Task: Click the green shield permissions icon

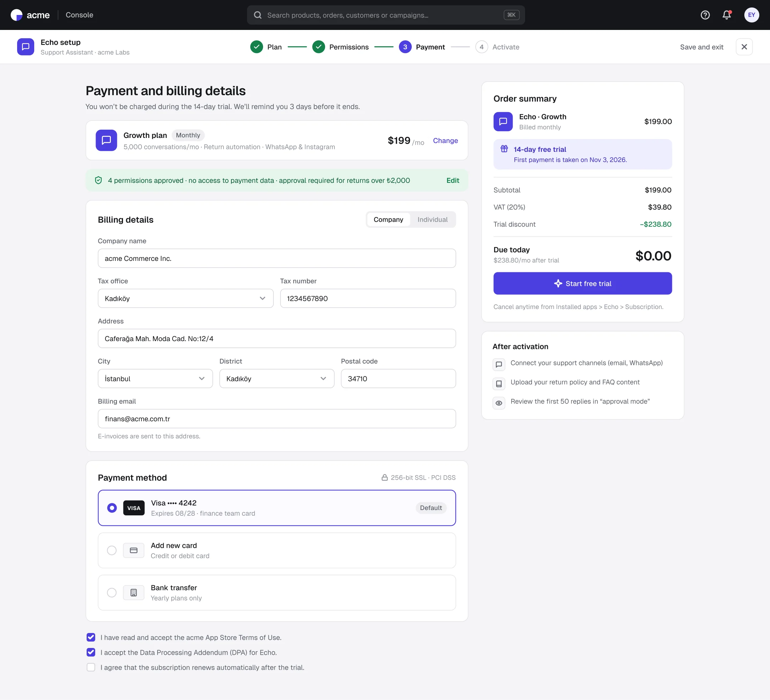Action: [98, 180]
